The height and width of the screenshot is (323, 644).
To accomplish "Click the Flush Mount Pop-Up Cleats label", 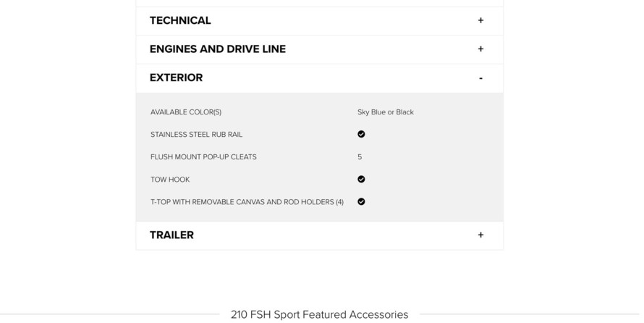I will point(203,157).
